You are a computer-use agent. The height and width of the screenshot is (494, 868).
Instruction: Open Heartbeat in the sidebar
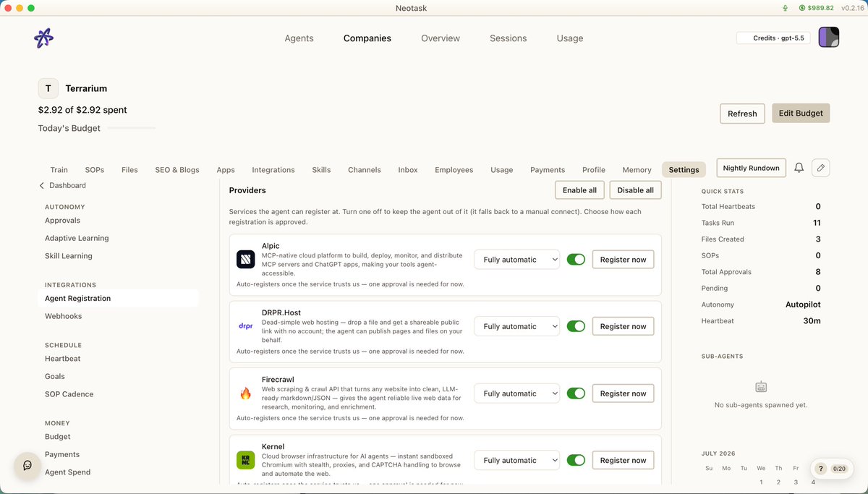tap(63, 359)
